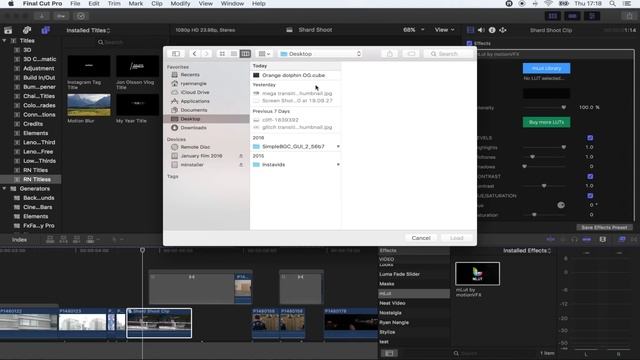640x360 pixels.
Task: Open Installed Effects popup
Action: (527, 251)
